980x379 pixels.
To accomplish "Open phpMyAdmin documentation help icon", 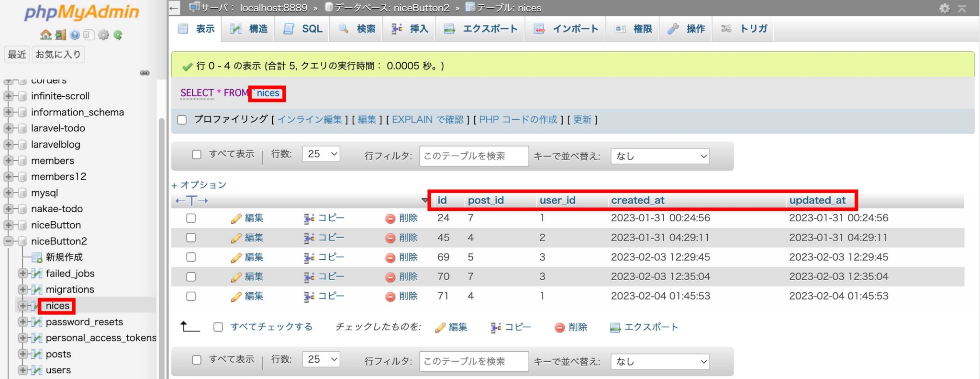I will coord(75,35).
